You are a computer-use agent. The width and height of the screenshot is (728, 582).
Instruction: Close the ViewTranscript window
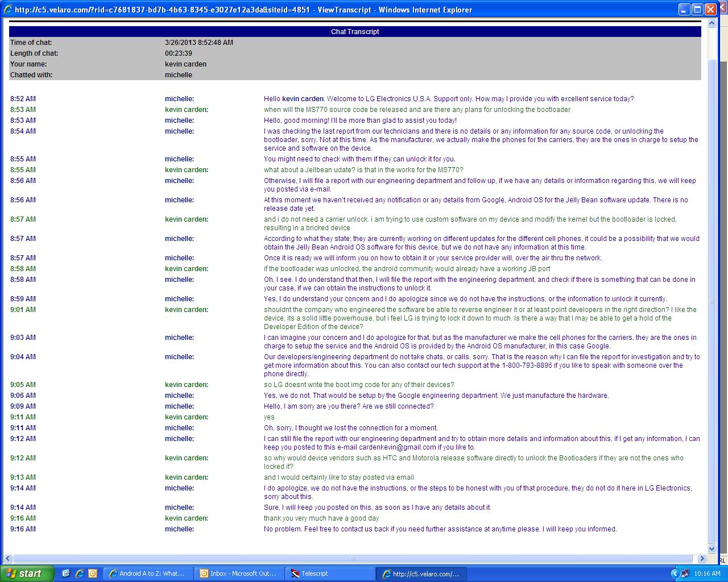[711, 10]
